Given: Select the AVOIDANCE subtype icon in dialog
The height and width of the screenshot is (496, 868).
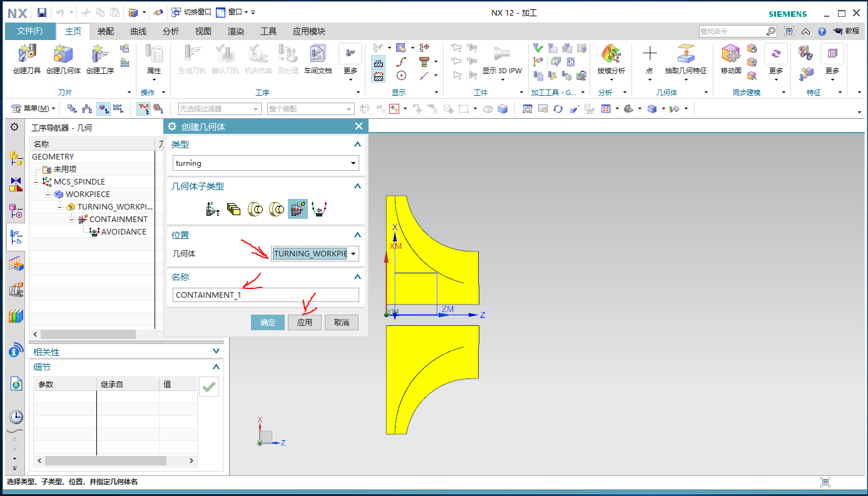Looking at the screenshot, I should point(319,210).
